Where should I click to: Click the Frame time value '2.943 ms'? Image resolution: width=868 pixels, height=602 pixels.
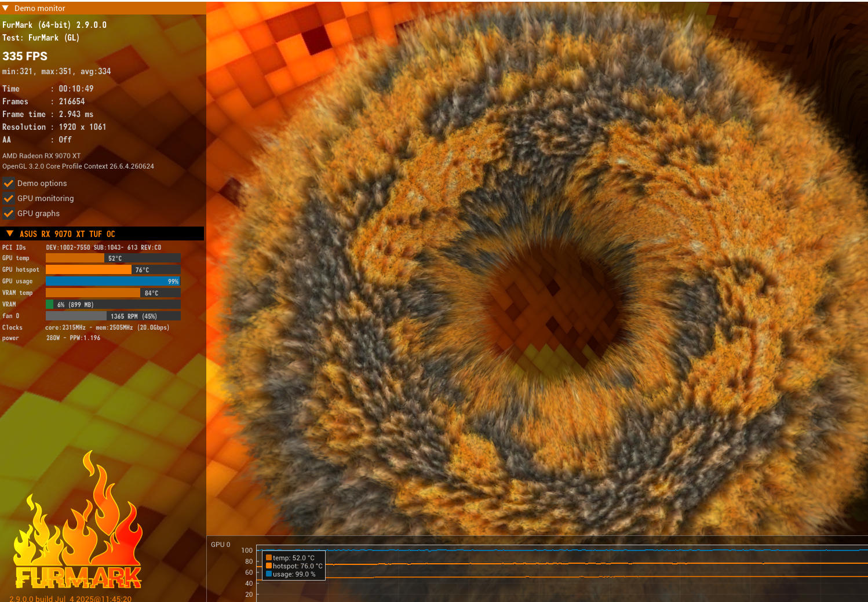(x=76, y=114)
